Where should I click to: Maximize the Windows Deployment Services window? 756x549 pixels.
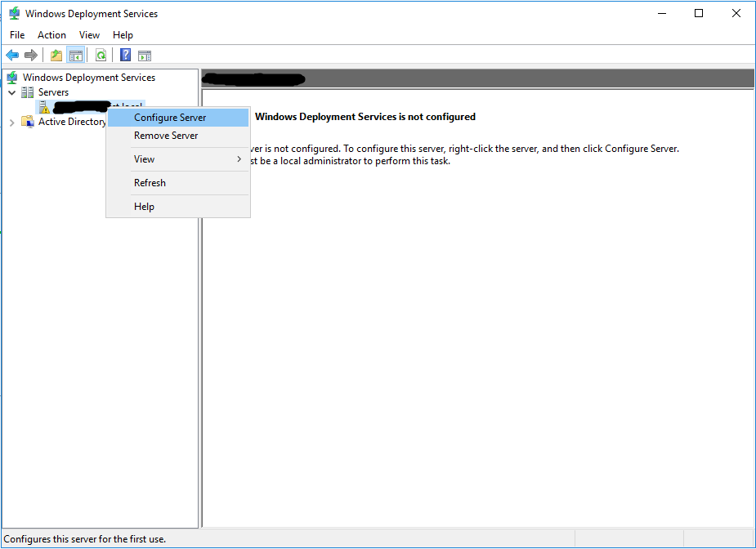[x=699, y=14]
